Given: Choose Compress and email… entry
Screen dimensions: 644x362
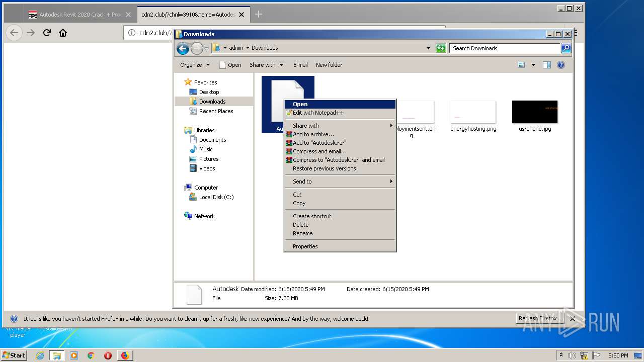Looking at the screenshot, I should [x=340, y=151].
